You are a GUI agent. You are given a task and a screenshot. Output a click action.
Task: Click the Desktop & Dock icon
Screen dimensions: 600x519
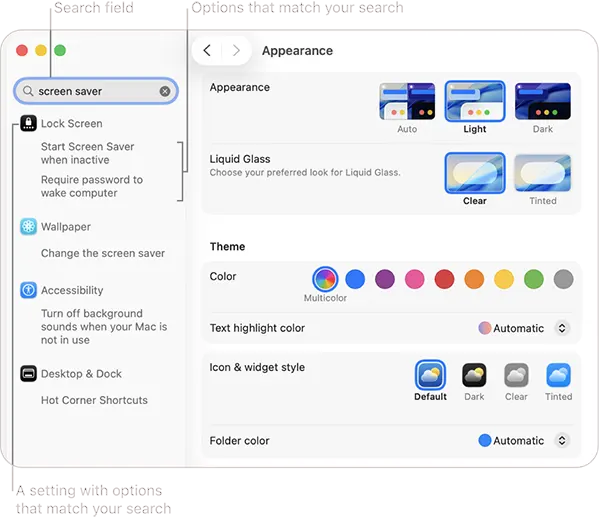coord(28,374)
